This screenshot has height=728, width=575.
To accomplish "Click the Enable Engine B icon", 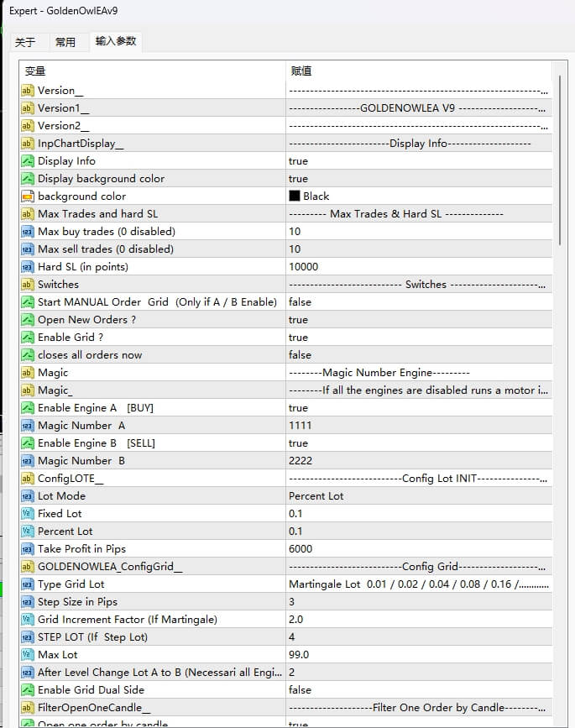I will pos(28,443).
